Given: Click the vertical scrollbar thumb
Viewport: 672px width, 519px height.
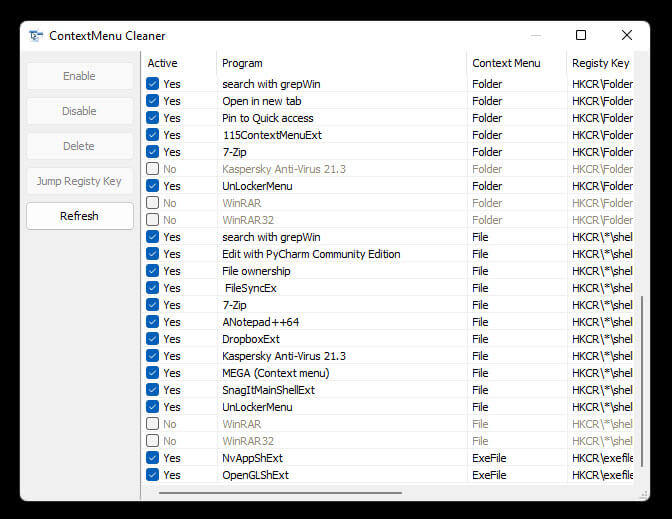Looking at the screenshot, I should pyautogui.click(x=642, y=381).
